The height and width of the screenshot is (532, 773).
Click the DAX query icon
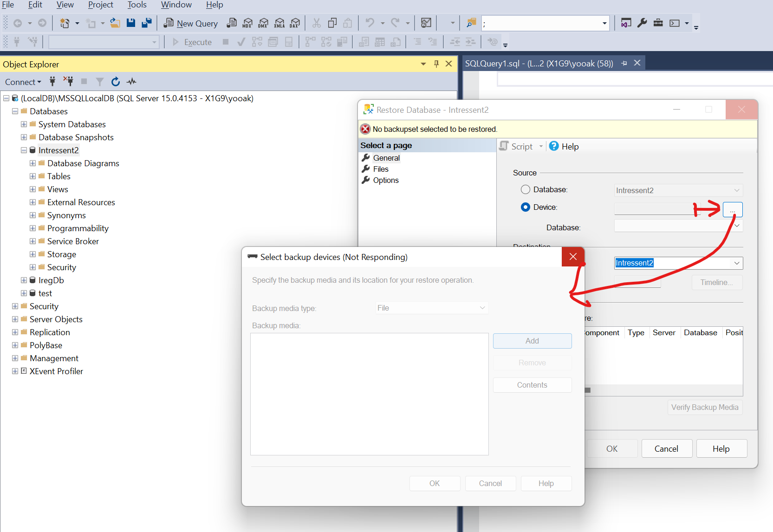point(295,23)
